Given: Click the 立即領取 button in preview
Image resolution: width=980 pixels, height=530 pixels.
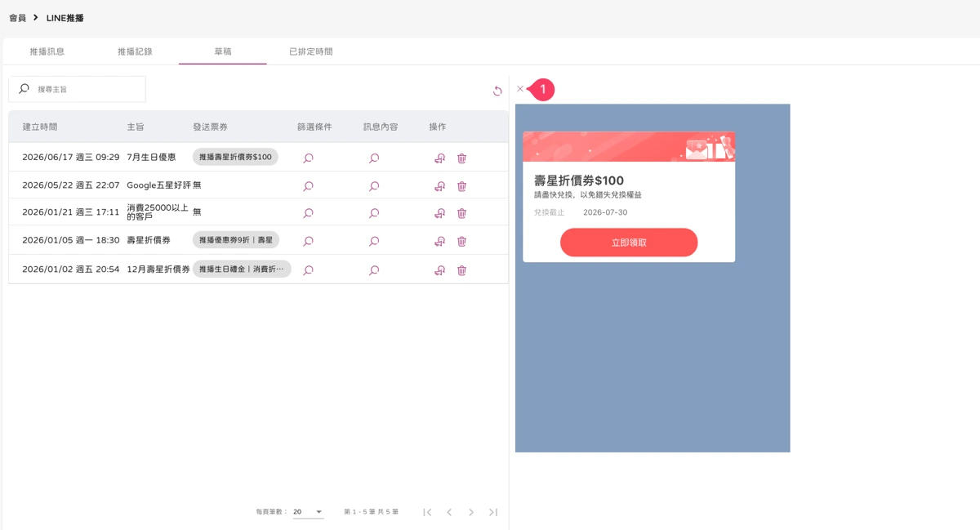Looking at the screenshot, I should coord(629,243).
